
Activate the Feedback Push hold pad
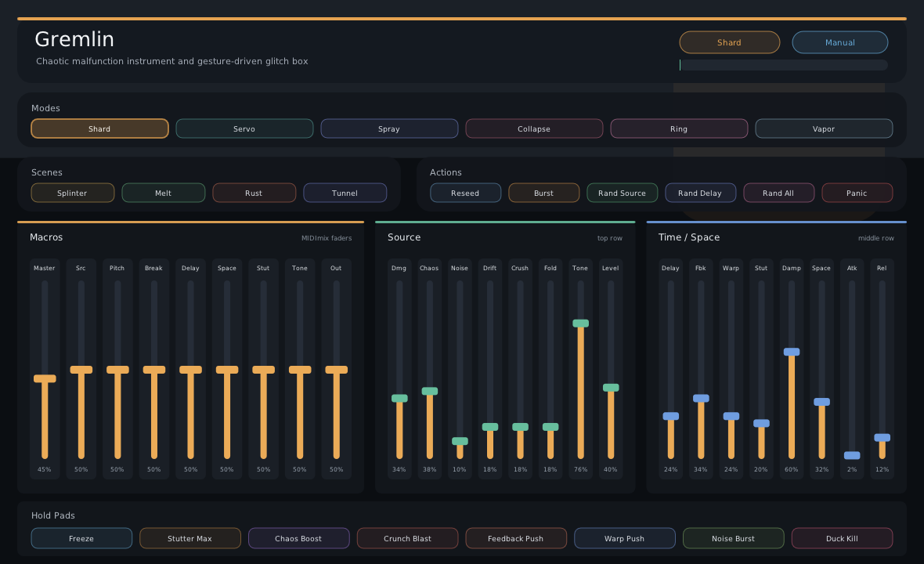click(515, 538)
